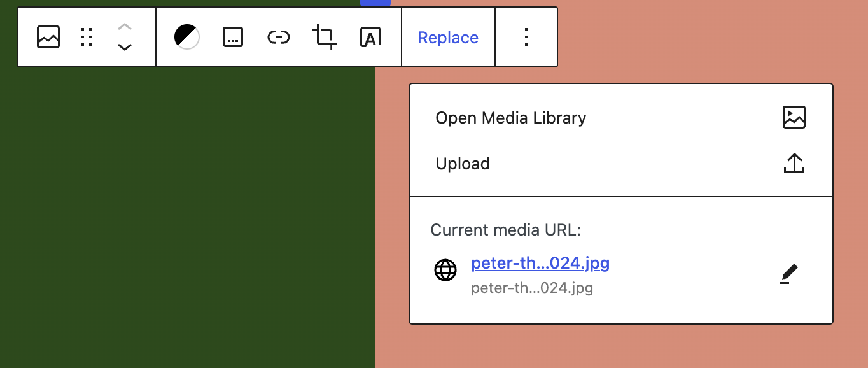Click the Open Media Library icon
Viewport: 868px width, 368px height.
coord(794,117)
